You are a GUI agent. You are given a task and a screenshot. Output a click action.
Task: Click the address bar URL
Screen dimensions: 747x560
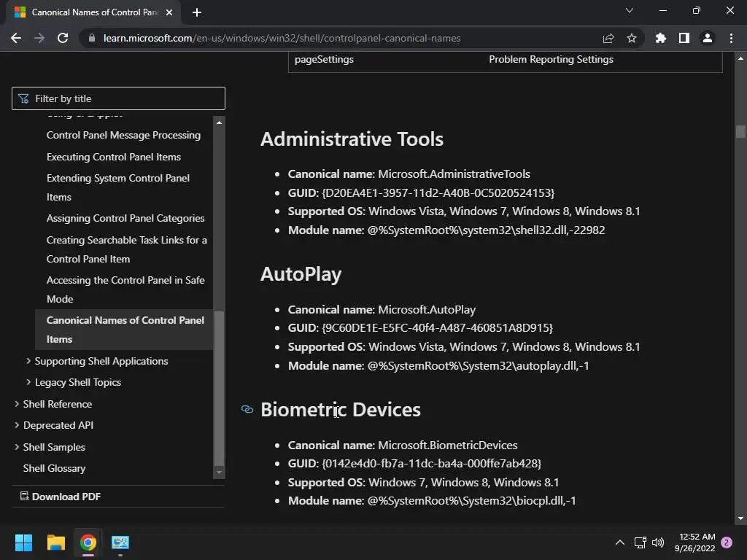(x=282, y=38)
